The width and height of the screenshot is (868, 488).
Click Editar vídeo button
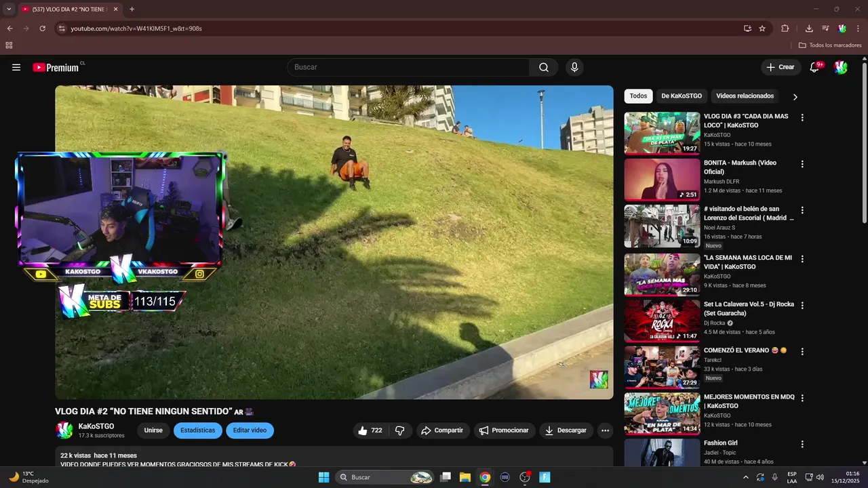tap(250, 430)
